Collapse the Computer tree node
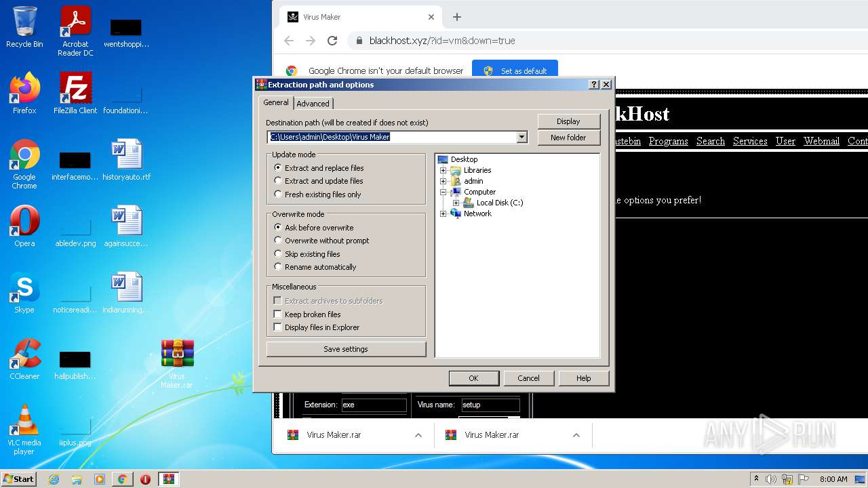 click(443, 192)
